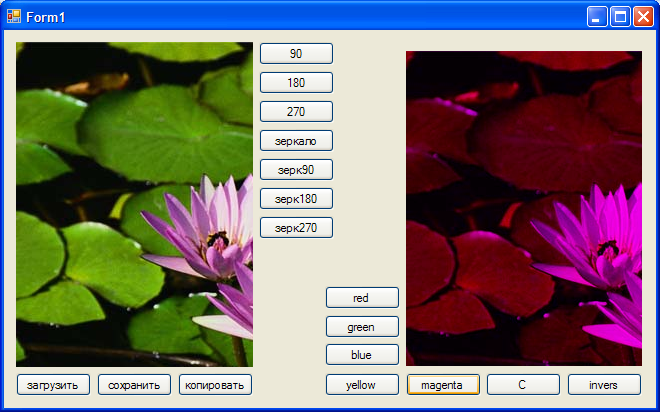Click the yellow filter button
This screenshot has height=412, width=660.
[362, 385]
